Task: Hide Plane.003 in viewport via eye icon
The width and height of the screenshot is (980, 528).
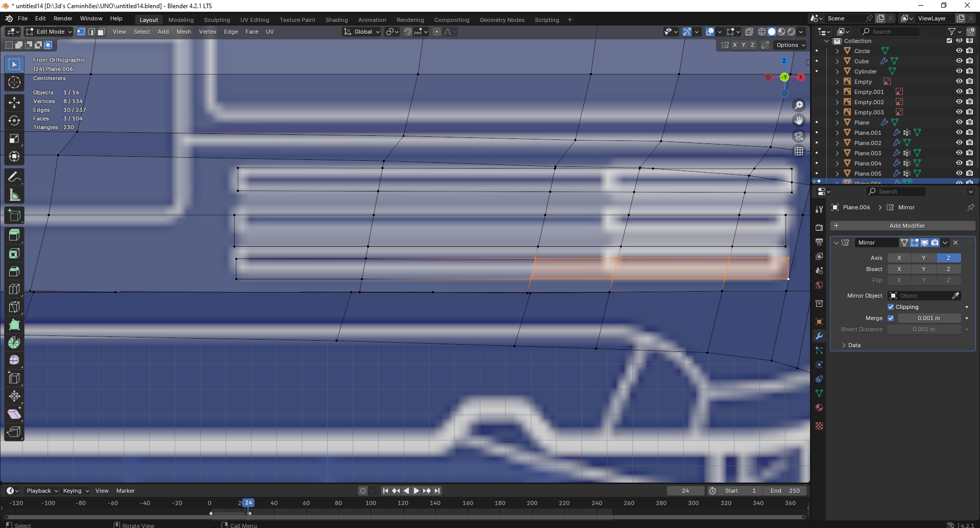Action: [959, 153]
